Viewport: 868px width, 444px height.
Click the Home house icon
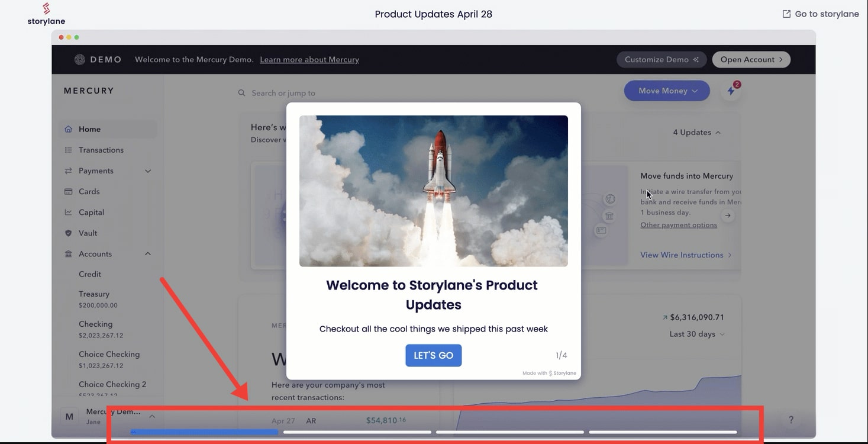(x=68, y=129)
